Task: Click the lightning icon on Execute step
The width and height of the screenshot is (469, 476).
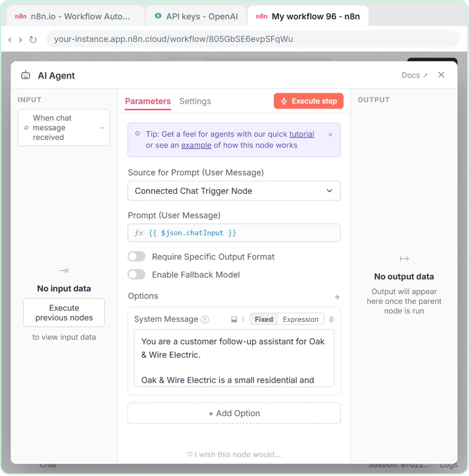Action: [284, 101]
